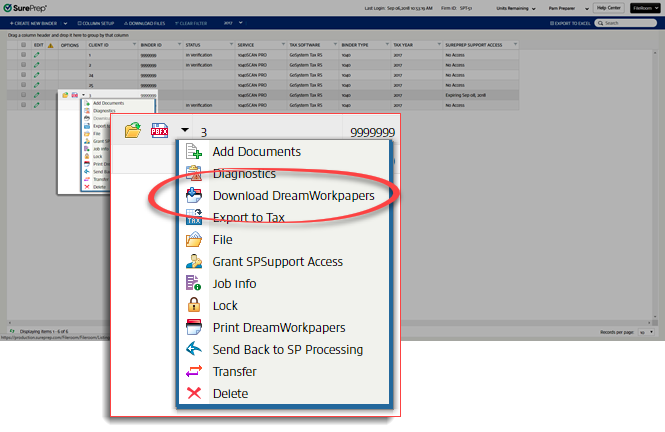Click the SurePrep logo

[25, 8]
